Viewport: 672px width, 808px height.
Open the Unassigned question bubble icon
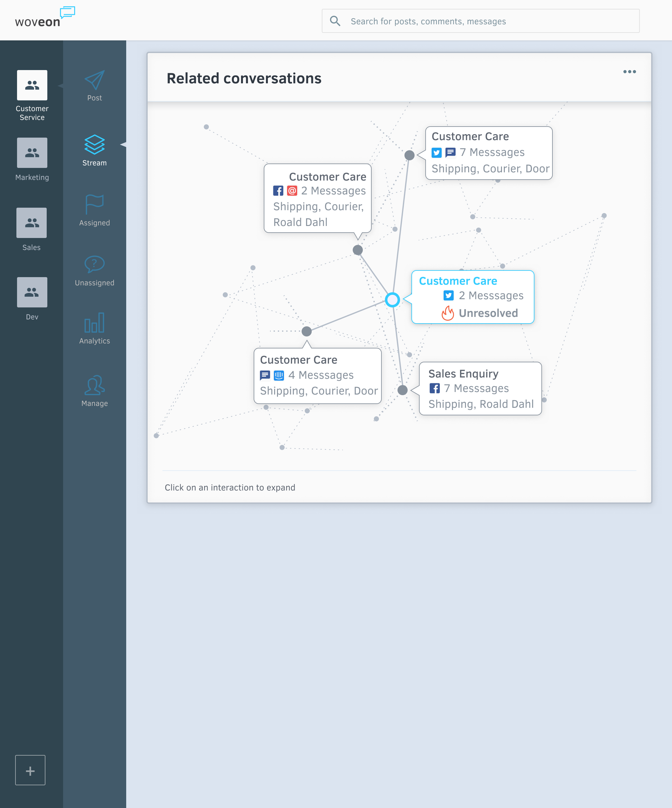tap(94, 264)
